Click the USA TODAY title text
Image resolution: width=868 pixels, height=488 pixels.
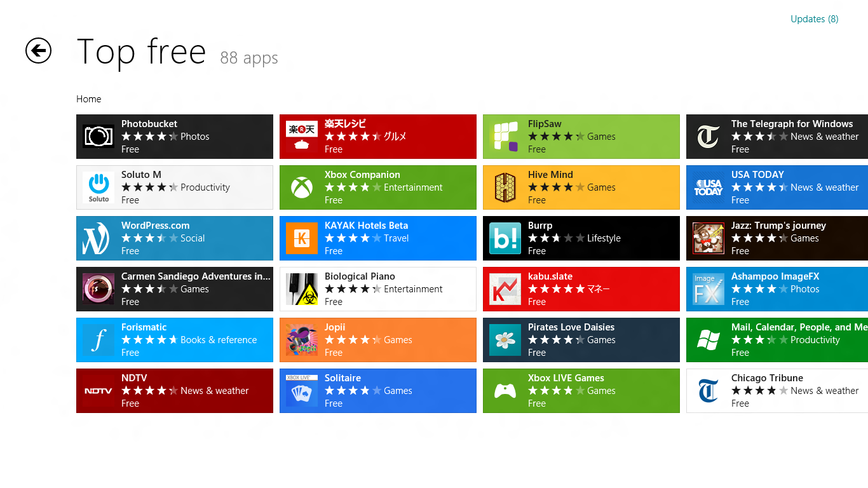(757, 175)
